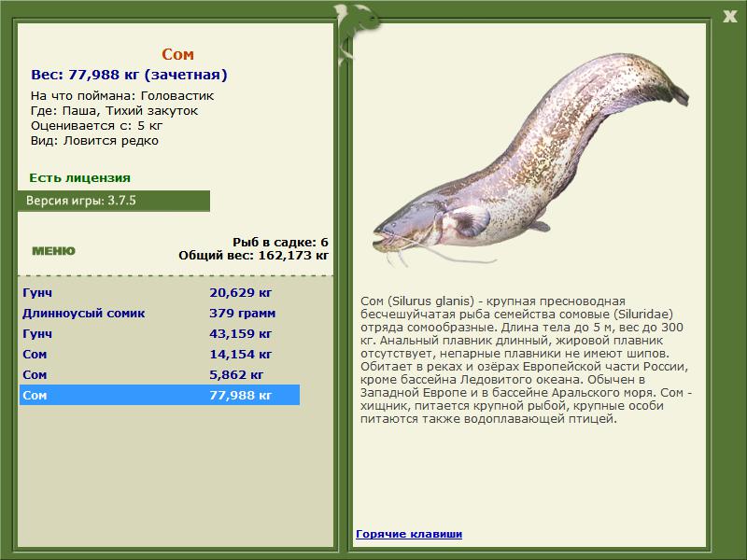
Task: Open the МЕНЮ button
Action: point(53,251)
